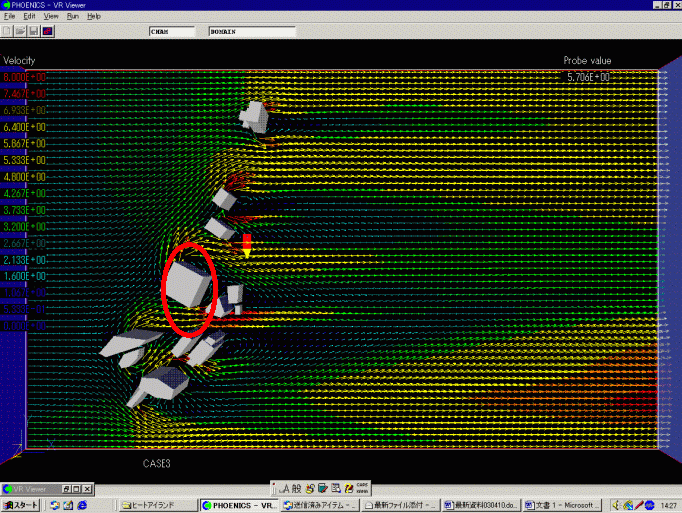Click the Windows Start button
Screen dimensions: 682x513
pyautogui.click(x=21, y=505)
